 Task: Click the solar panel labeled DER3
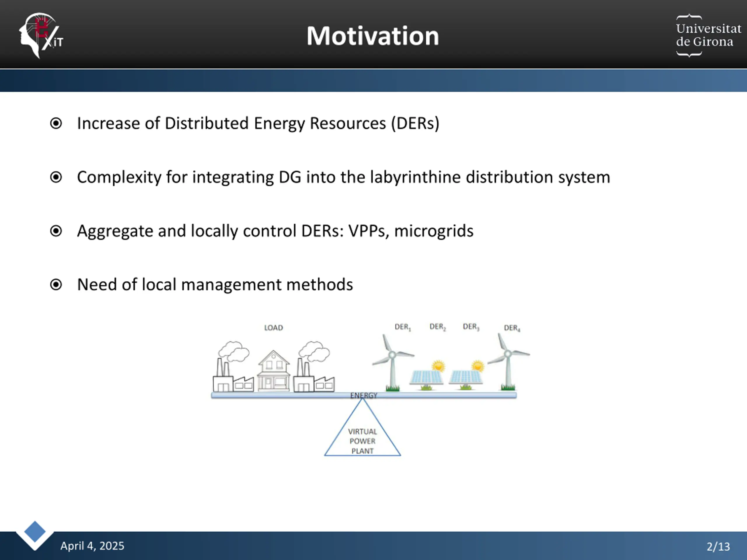tap(467, 375)
